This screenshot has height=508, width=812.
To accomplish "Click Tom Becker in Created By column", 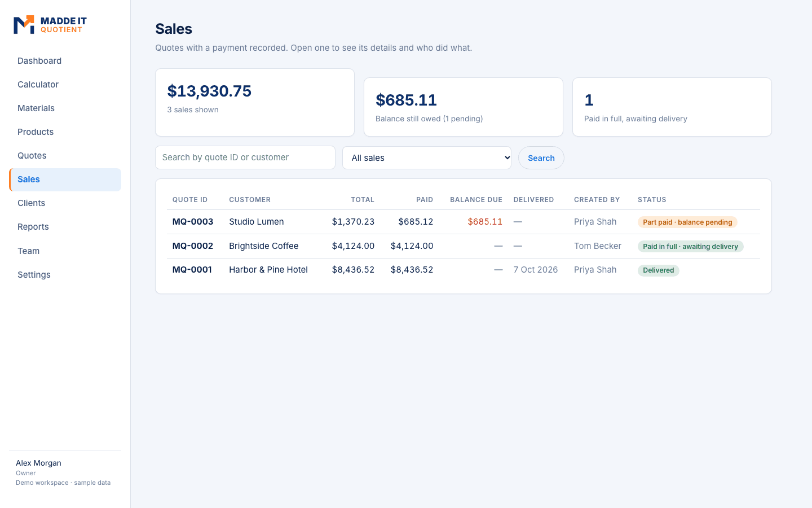I will pos(598,246).
